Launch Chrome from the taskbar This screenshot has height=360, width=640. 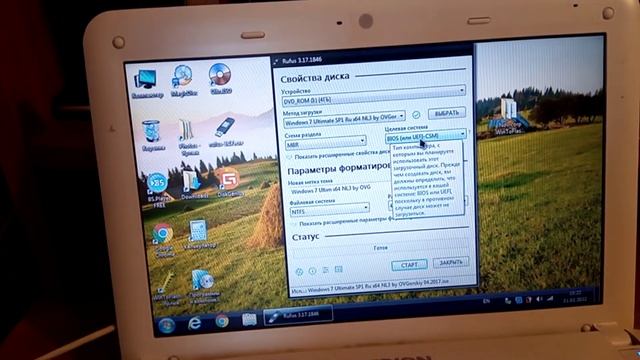coord(222,321)
